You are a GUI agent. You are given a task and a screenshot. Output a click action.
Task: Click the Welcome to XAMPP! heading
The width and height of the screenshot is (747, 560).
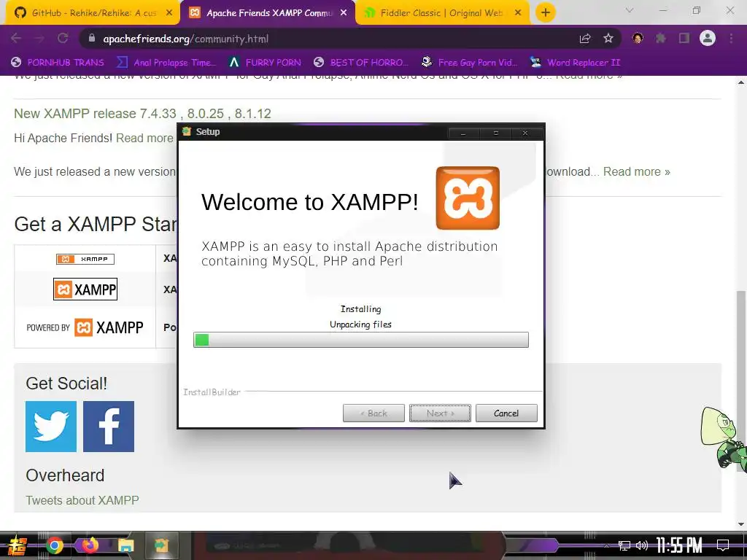309,203
